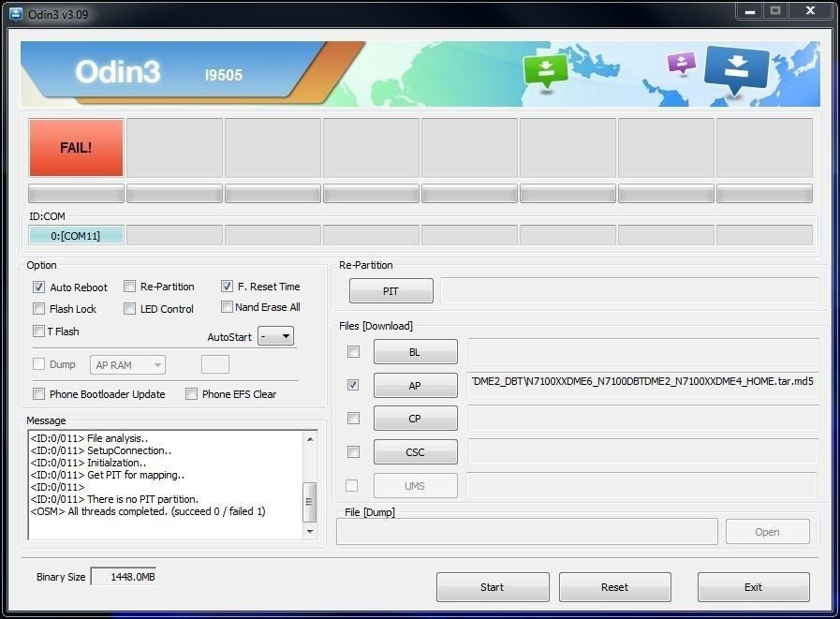Close the Odin3 window
840x619 pixels.
pos(811,10)
